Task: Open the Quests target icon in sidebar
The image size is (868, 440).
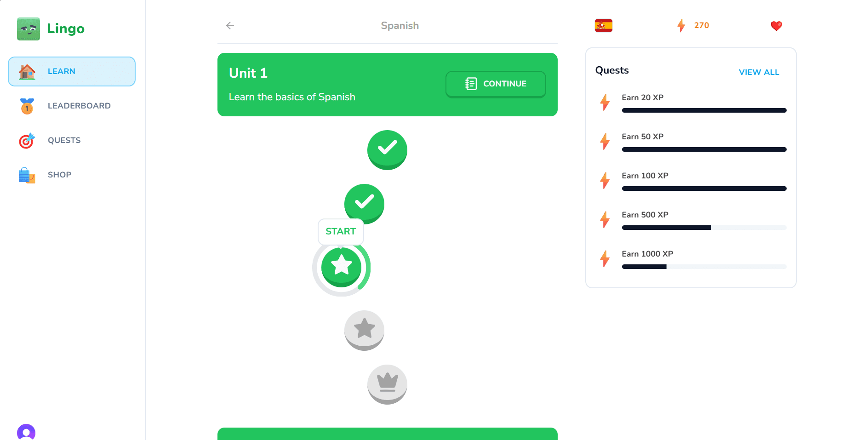Action: 27,140
